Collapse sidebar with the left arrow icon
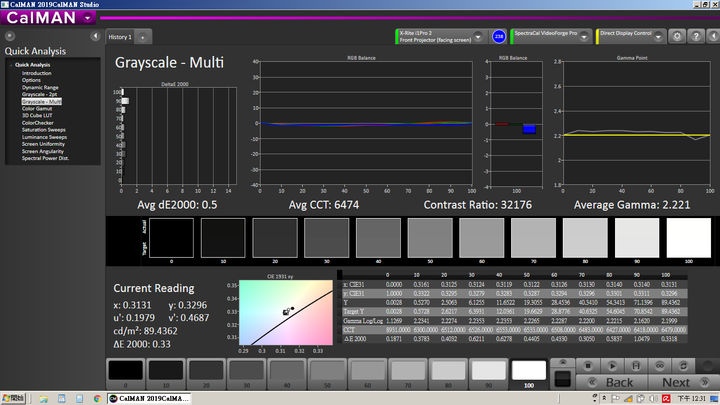Image resolution: width=720 pixels, height=405 pixels. (95, 36)
